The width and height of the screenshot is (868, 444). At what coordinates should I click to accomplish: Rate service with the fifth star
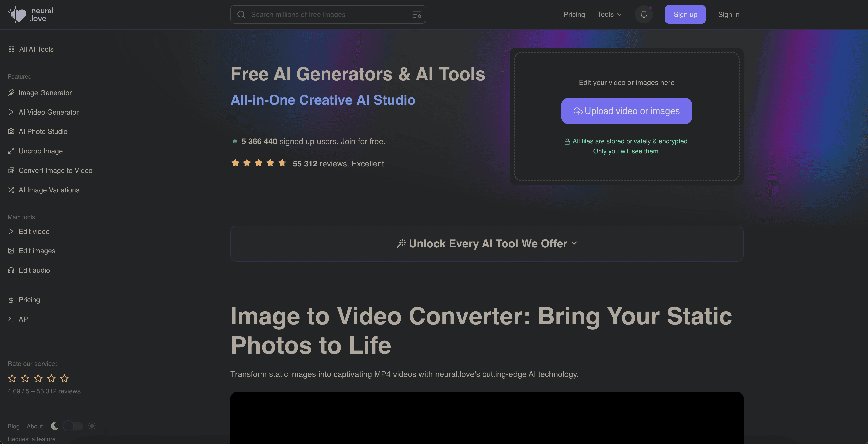64,378
